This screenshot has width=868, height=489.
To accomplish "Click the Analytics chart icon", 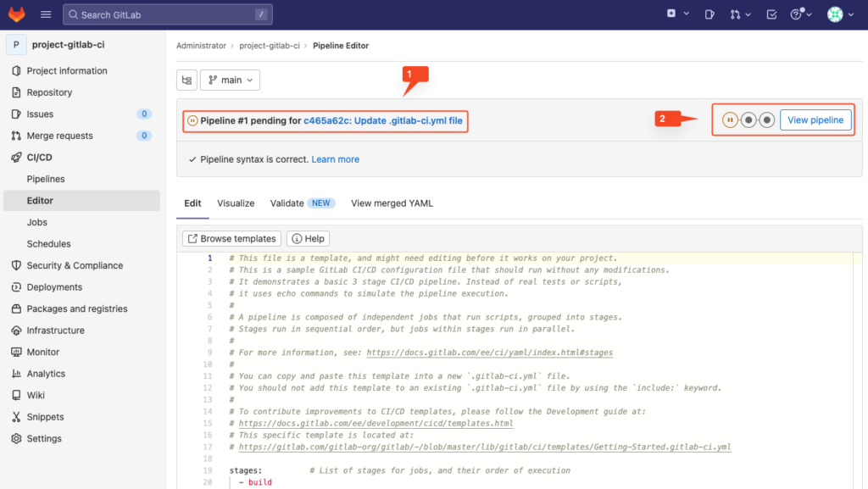I will pyautogui.click(x=16, y=374).
